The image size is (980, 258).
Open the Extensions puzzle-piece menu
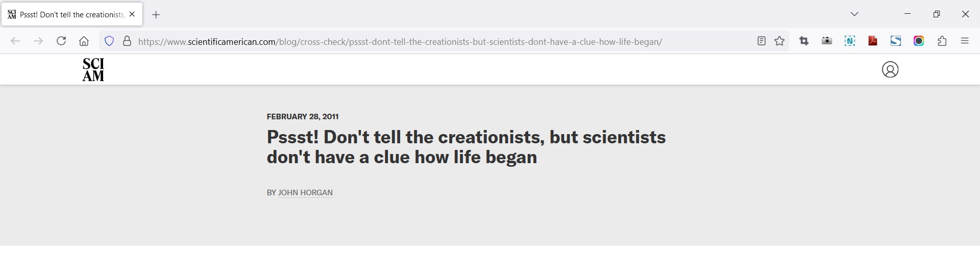click(942, 41)
